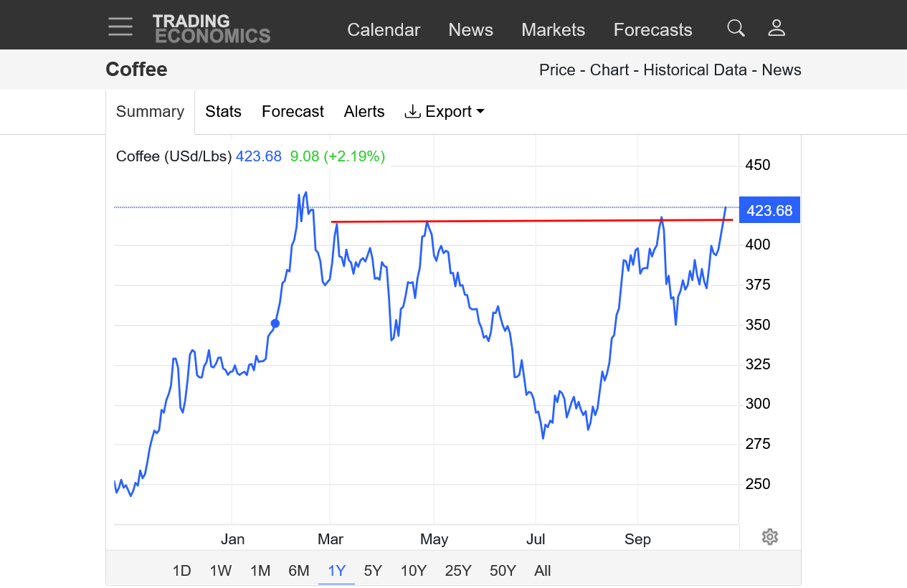Open the Forecast tab
Screen dimensions: 907x588
(x=293, y=112)
